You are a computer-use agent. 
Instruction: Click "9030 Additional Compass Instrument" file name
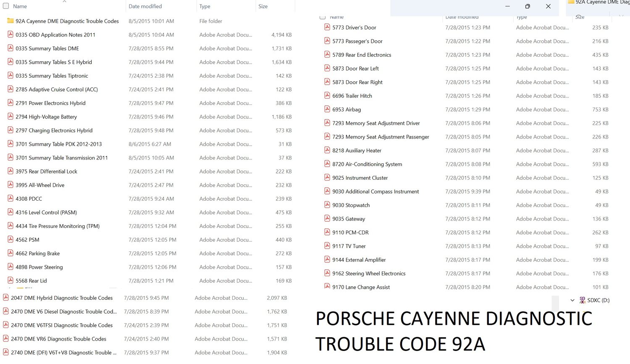[x=375, y=191]
